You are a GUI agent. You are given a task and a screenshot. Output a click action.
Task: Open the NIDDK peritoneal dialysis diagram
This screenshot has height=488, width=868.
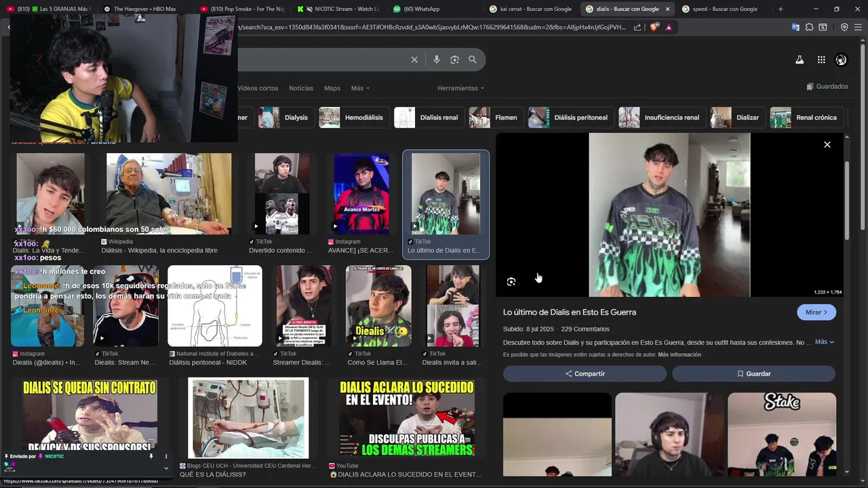click(214, 306)
